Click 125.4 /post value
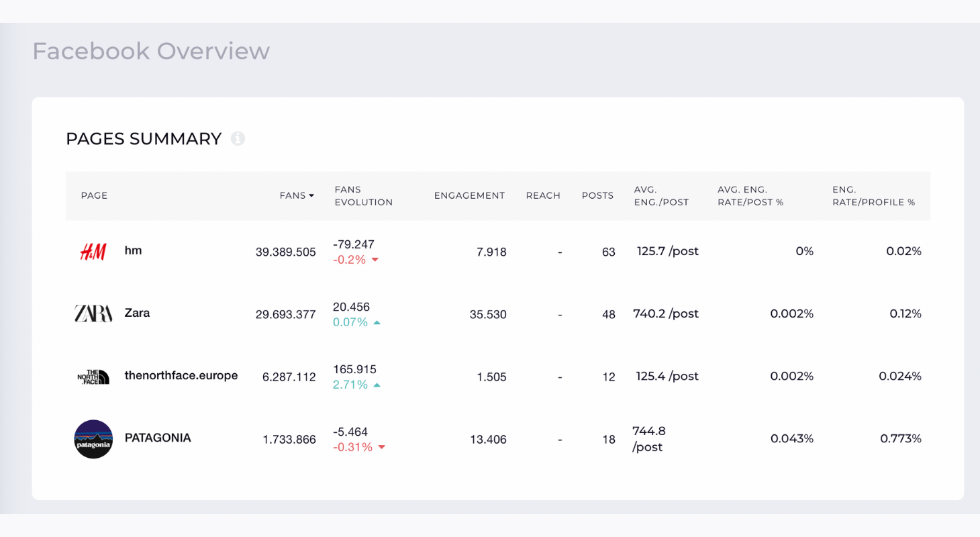The width and height of the screenshot is (980, 537). pos(667,376)
